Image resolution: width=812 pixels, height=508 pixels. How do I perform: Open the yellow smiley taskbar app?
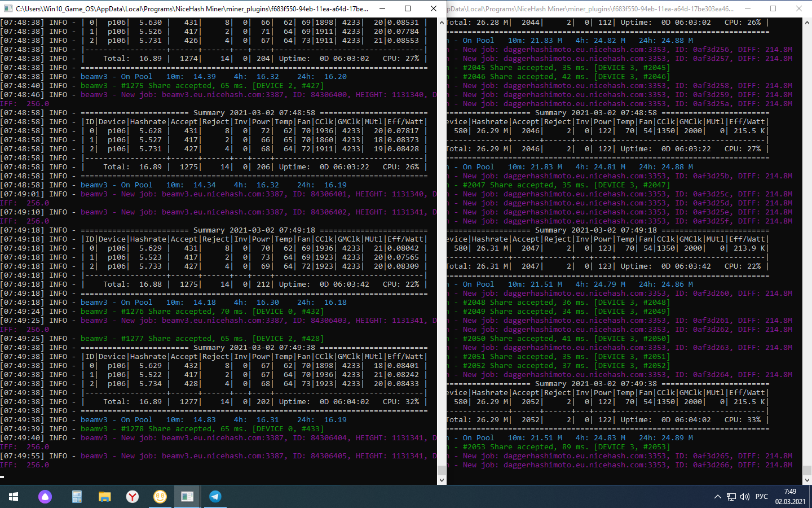(x=160, y=497)
